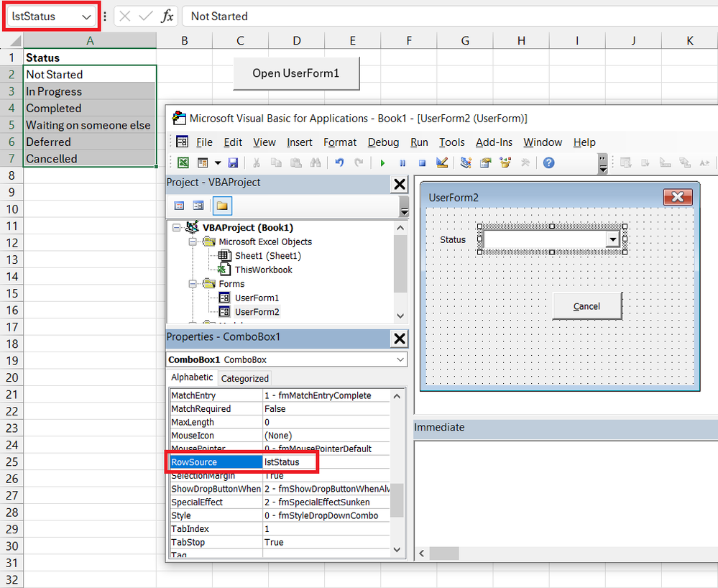Click the Copy icon in VBA toolbar

click(276, 162)
